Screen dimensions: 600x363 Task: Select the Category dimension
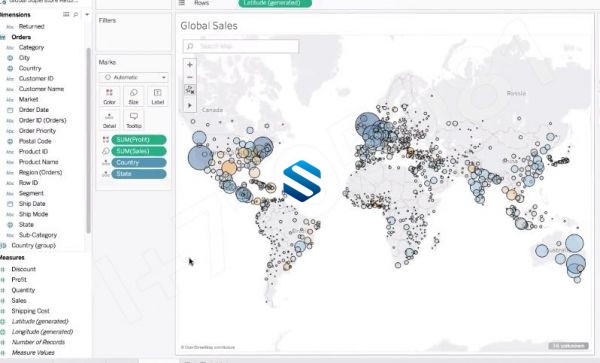31,47
